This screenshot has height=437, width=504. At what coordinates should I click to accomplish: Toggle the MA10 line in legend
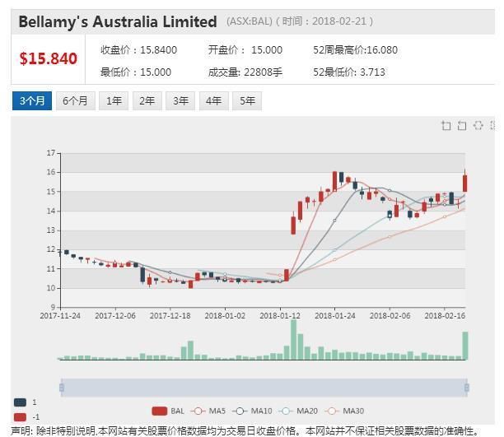[252, 411]
